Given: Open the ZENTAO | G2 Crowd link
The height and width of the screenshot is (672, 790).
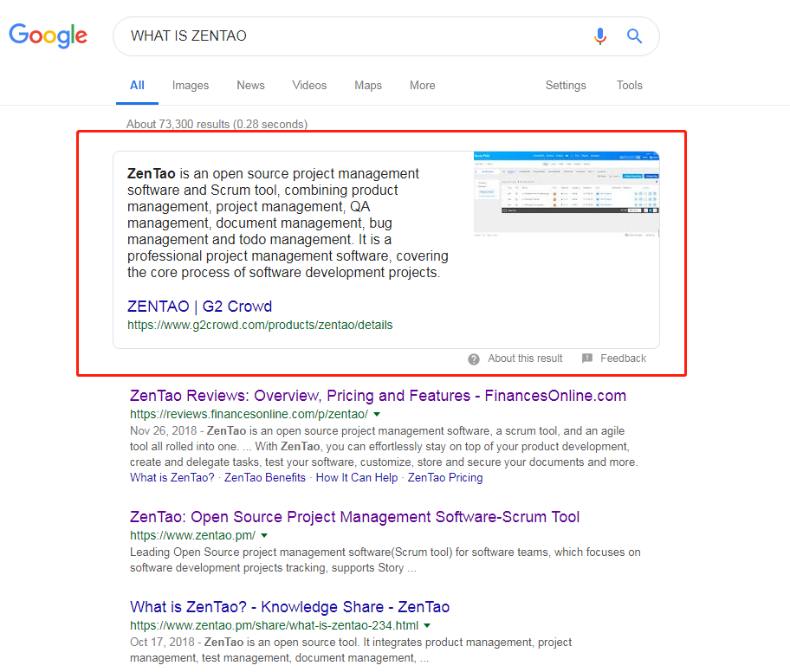Looking at the screenshot, I should point(199,307).
